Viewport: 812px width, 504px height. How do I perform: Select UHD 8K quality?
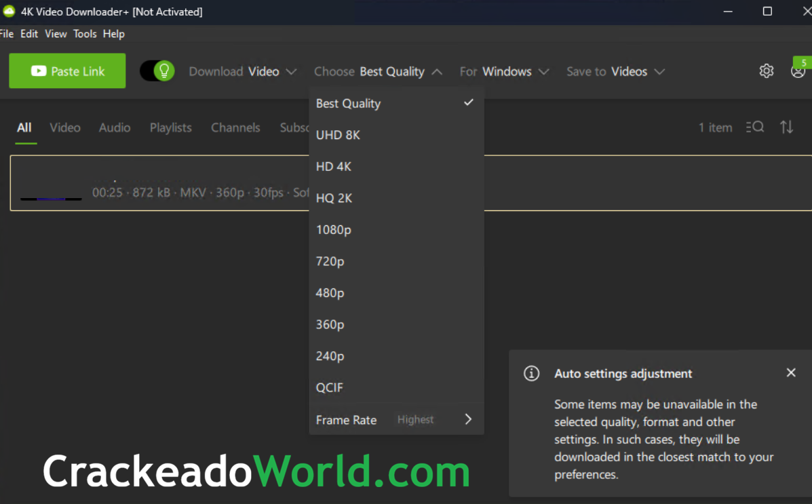tap(396, 135)
